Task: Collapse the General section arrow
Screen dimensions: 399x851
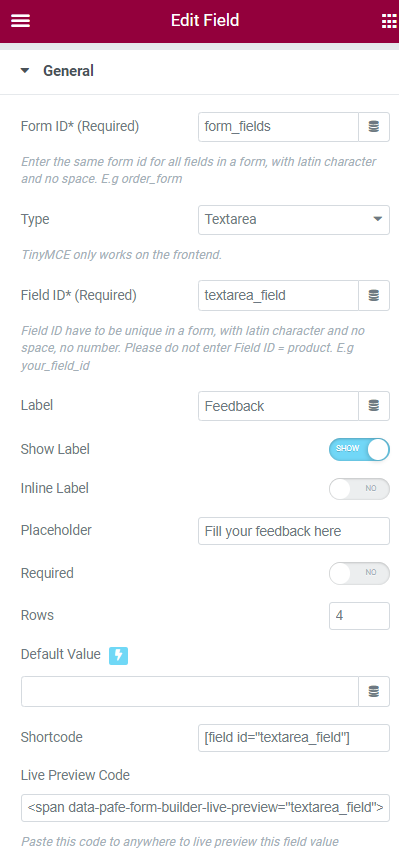Action: [25, 71]
